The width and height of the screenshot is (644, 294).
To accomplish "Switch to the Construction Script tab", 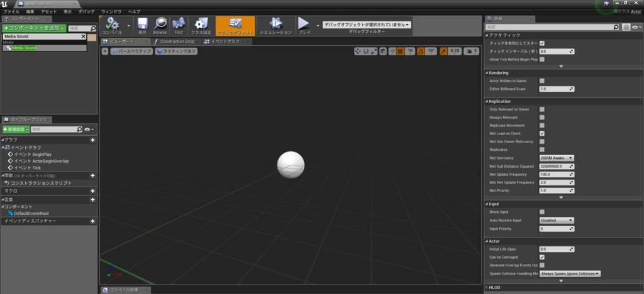I will tap(176, 41).
